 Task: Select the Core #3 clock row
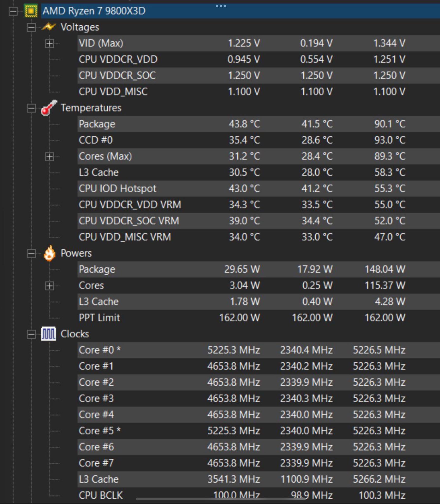pyautogui.click(x=259, y=398)
